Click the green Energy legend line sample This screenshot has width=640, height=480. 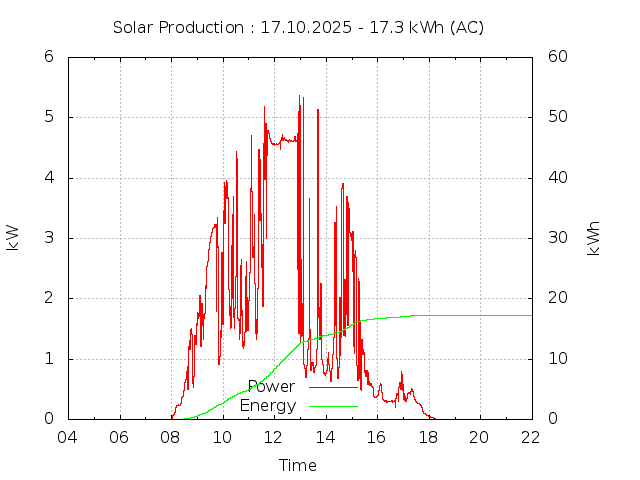333,406
